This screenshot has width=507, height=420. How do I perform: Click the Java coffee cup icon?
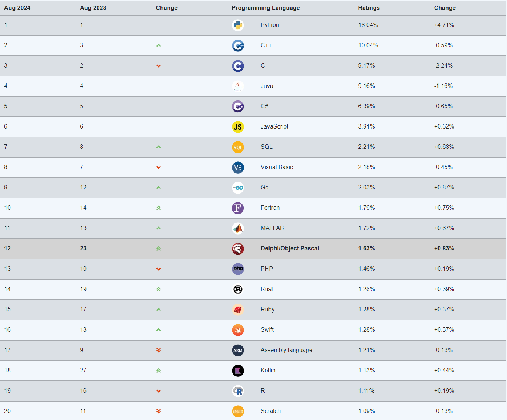(x=238, y=86)
